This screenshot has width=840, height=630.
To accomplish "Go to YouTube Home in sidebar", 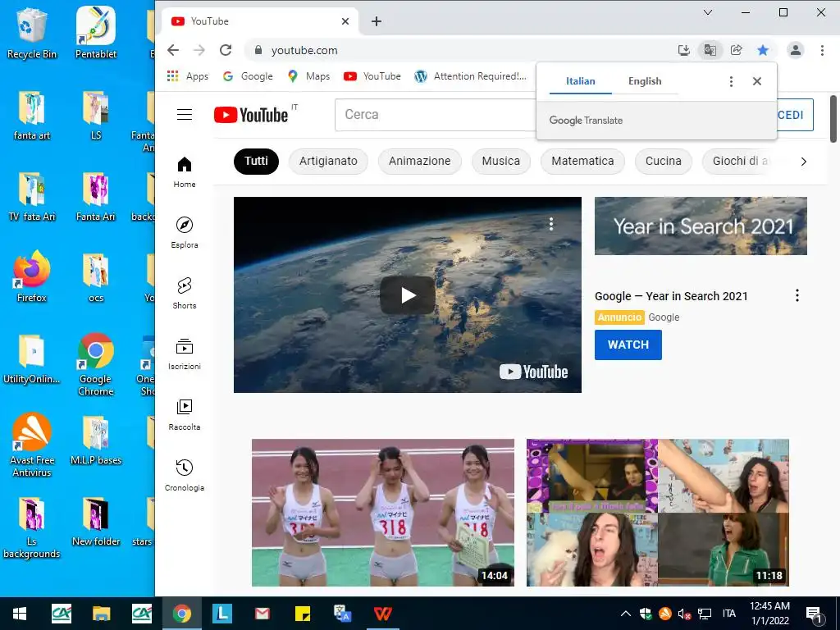I will [185, 172].
